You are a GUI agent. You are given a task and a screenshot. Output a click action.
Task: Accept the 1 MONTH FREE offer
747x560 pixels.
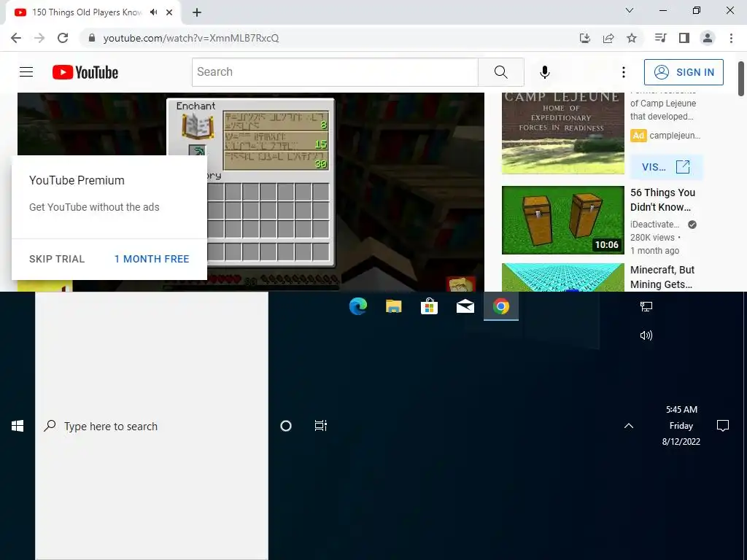point(152,259)
